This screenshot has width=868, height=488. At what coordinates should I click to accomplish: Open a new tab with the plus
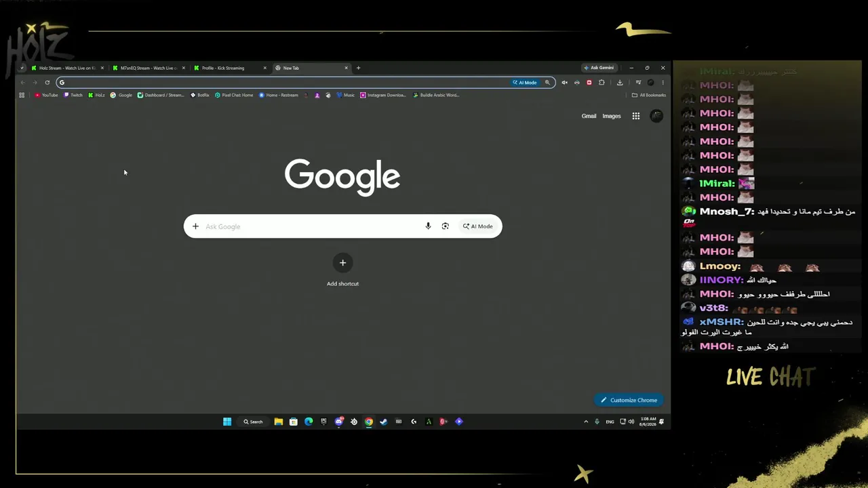(x=358, y=68)
